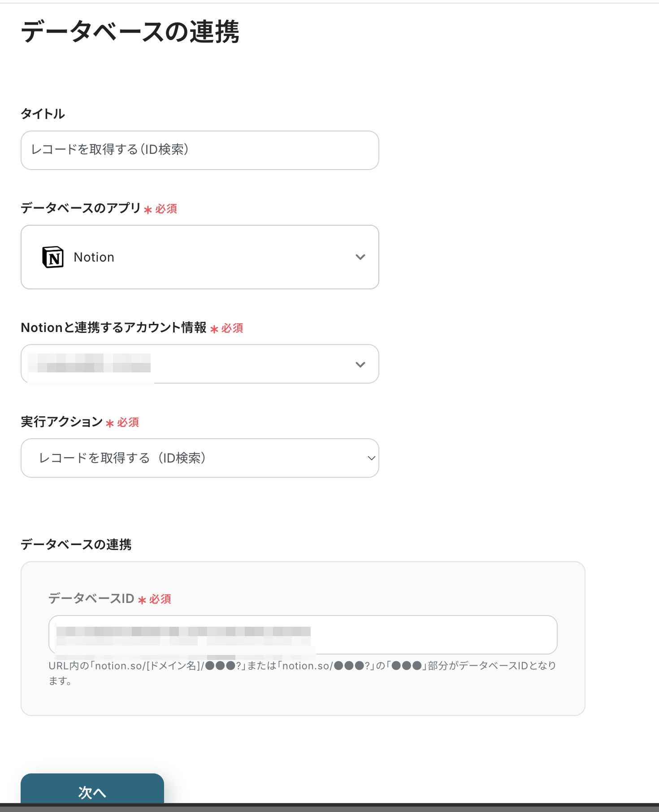Click the blurred account name in dropdown
Image resolution: width=659 pixels, height=812 pixels.
[x=90, y=363]
